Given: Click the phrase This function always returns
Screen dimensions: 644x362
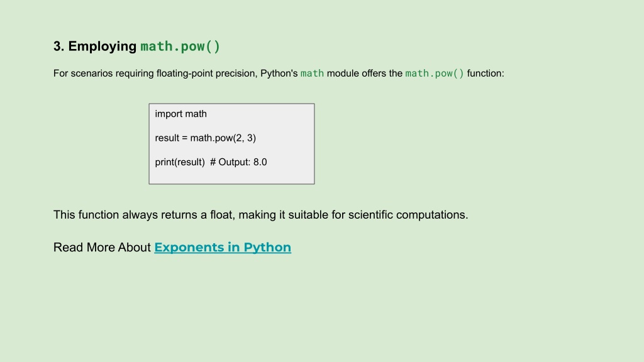Looking at the screenshot, I should [126, 215].
